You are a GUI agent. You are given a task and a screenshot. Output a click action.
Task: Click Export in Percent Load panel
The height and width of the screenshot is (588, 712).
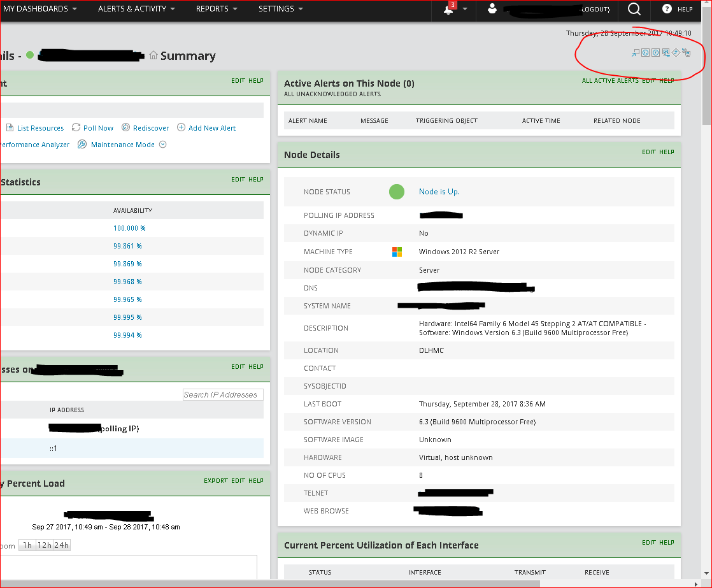point(216,480)
